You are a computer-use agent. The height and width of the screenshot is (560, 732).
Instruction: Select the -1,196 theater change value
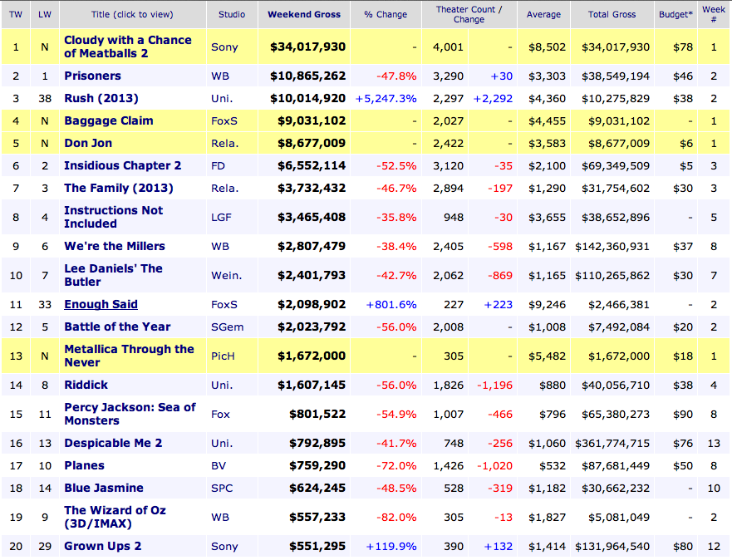[x=494, y=385]
